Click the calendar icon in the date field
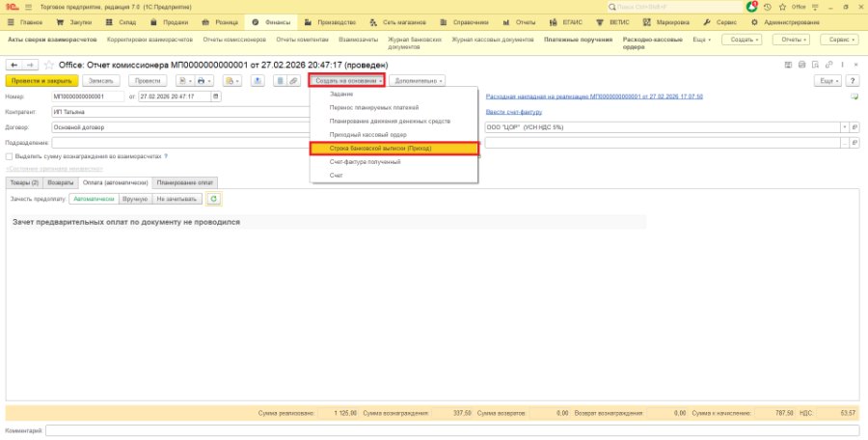 tap(215, 96)
